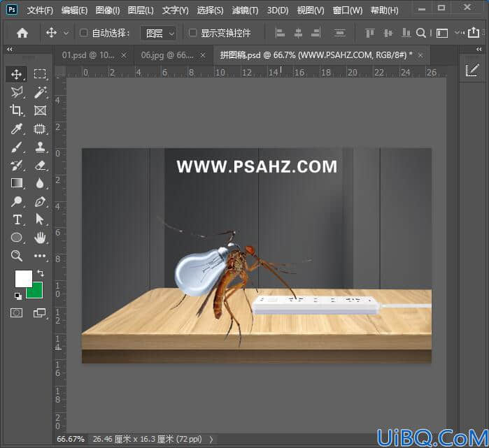Image resolution: width=489 pixels, height=448 pixels.
Task: Select the Clone Stamp tool
Action: 41,147
